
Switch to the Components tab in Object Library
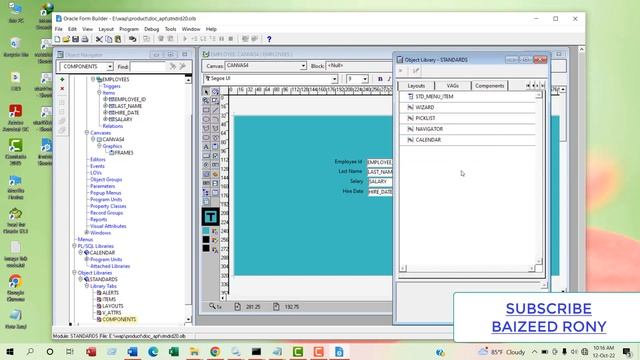tap(489, 86)
